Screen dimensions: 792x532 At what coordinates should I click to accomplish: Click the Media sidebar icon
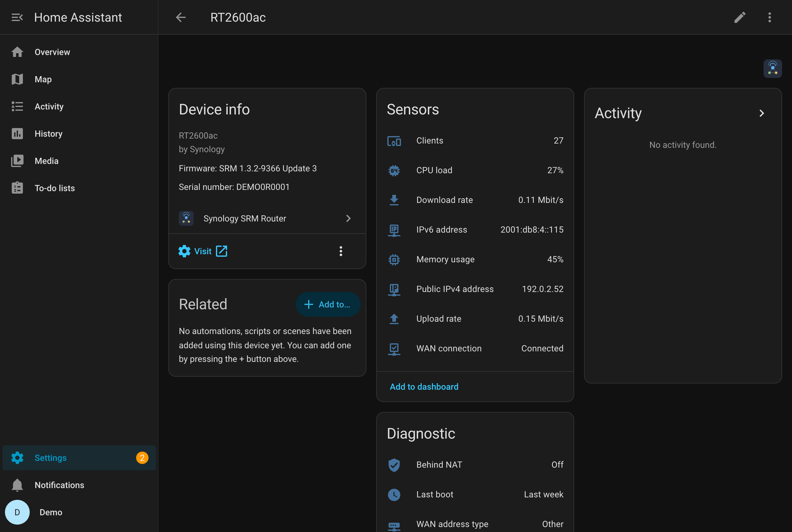pos(17,161)
